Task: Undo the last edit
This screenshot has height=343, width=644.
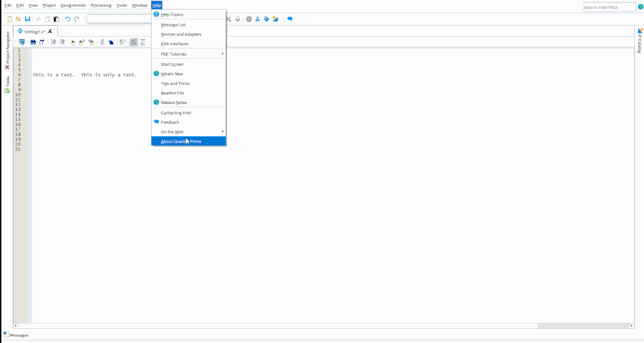Action: click(68, 19)
